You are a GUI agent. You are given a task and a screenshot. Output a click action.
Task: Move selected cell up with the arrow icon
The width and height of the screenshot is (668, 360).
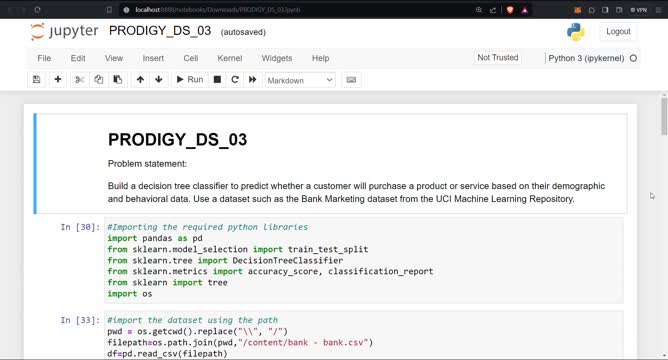pos(140,80)
